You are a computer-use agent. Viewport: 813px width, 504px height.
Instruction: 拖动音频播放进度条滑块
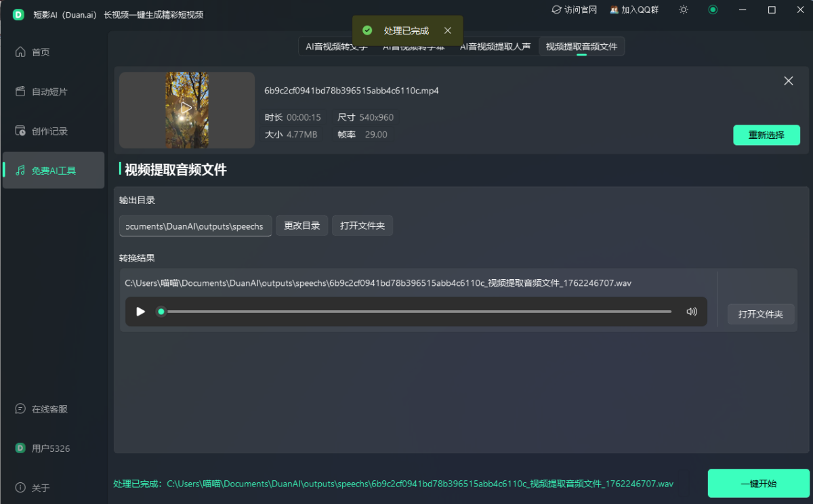pyautogui.click(x=161, y=312)
